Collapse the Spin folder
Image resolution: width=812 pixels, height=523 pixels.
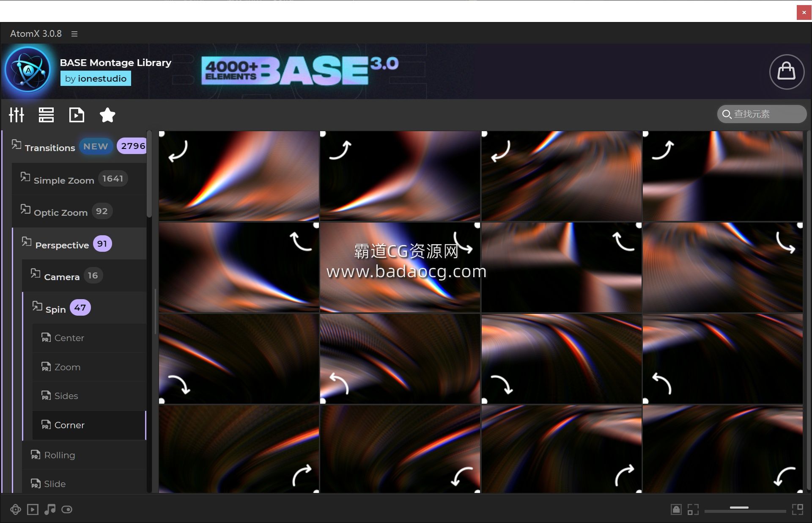pos(84,308)
